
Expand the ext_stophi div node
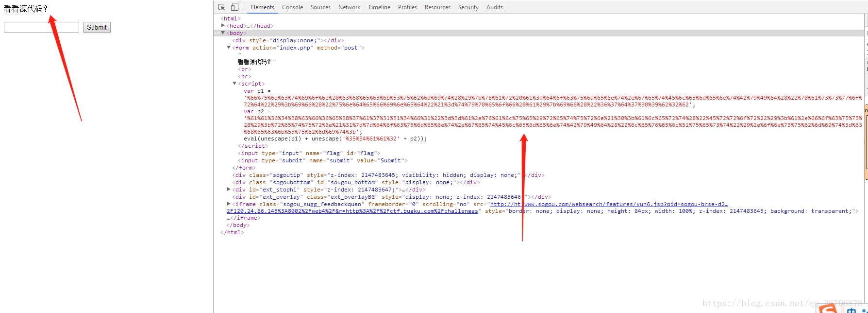coord(229,190)
